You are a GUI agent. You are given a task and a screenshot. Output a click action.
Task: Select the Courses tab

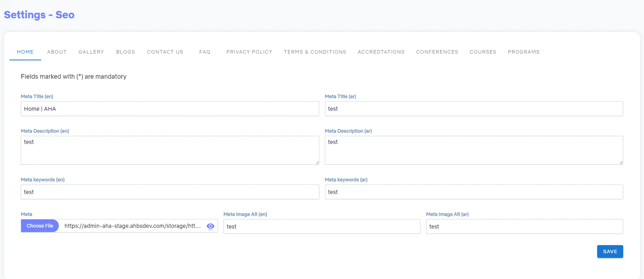[483, 52]
